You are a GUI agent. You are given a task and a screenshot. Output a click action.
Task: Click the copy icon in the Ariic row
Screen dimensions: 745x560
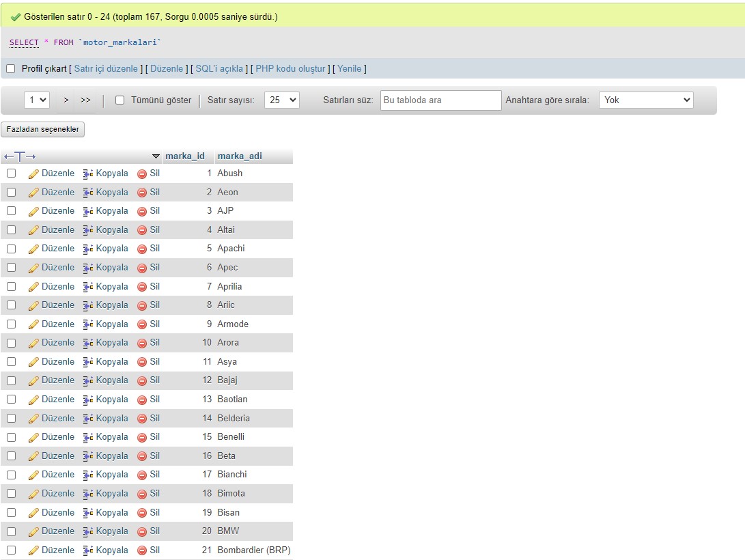[88, 305]
